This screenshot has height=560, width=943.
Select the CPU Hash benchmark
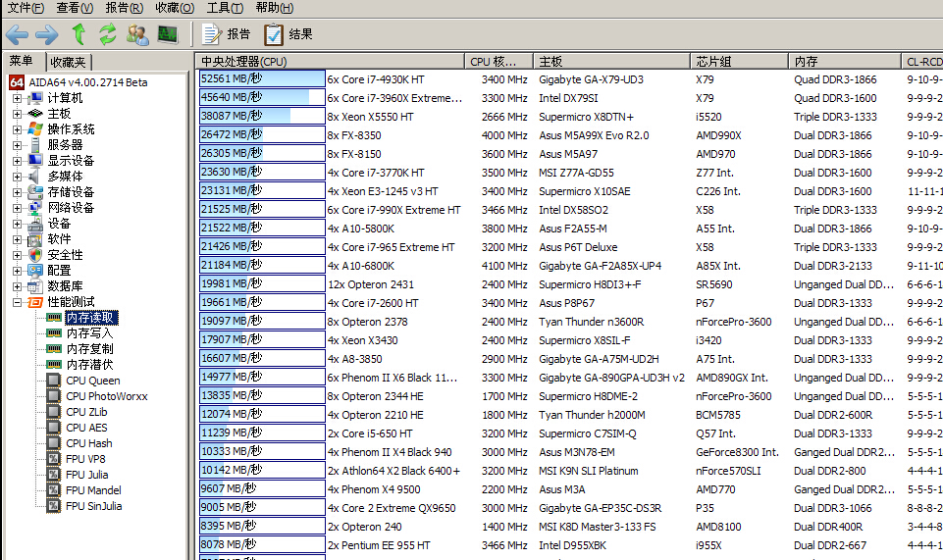click(x=89, y=443)
